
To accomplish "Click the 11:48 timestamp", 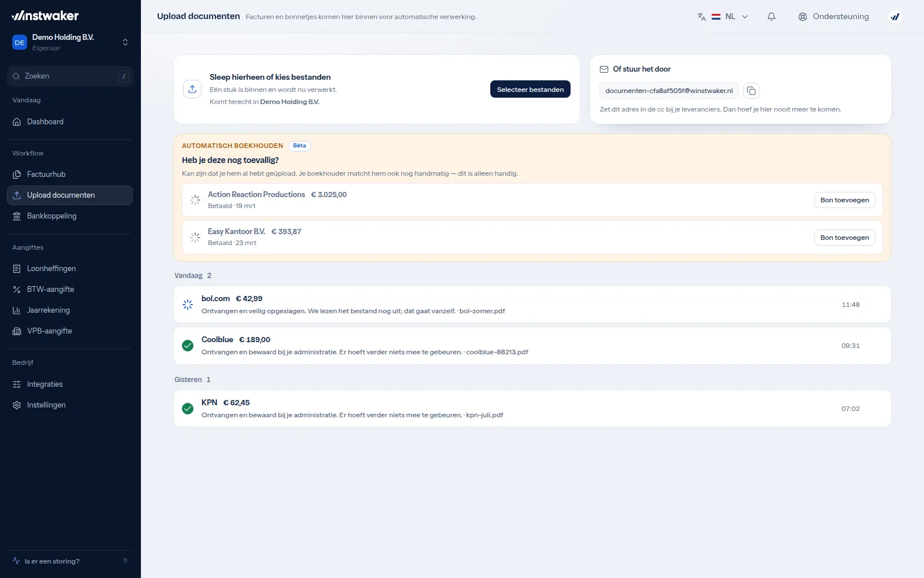I will (850, 305).
